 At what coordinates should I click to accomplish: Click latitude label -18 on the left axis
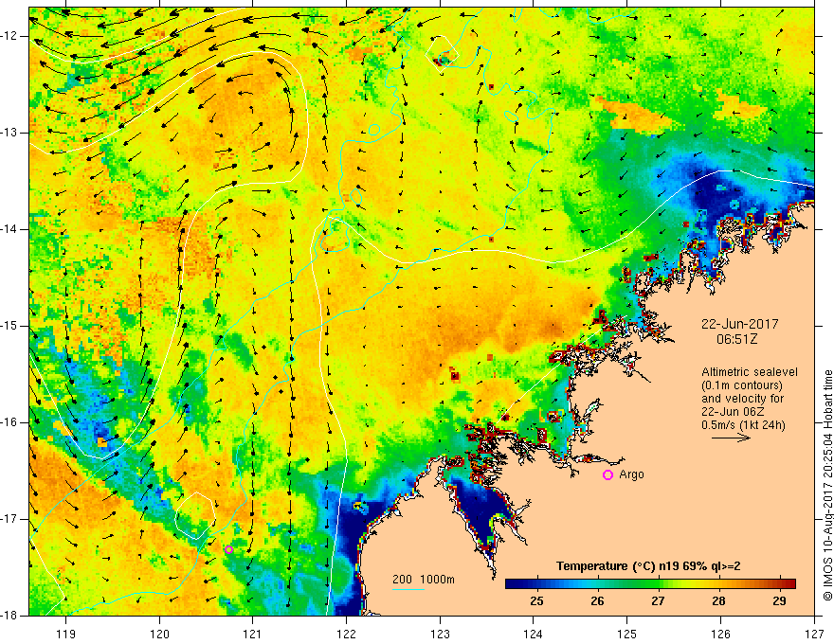tap(10, 615)
